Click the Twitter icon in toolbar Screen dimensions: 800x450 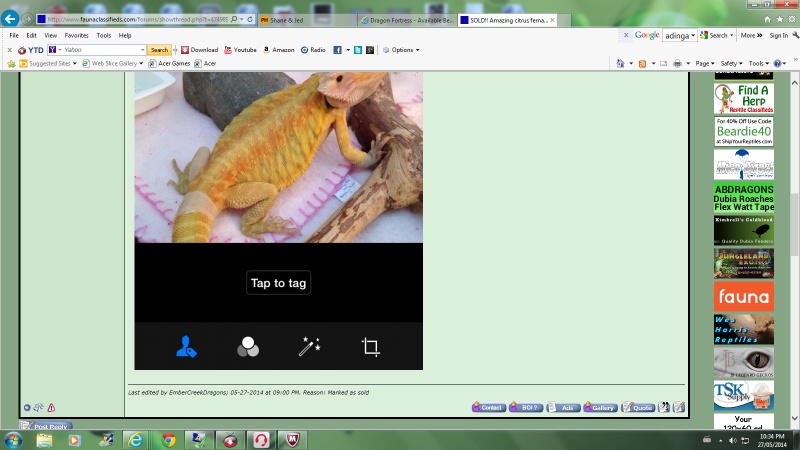tap(358, 50)
